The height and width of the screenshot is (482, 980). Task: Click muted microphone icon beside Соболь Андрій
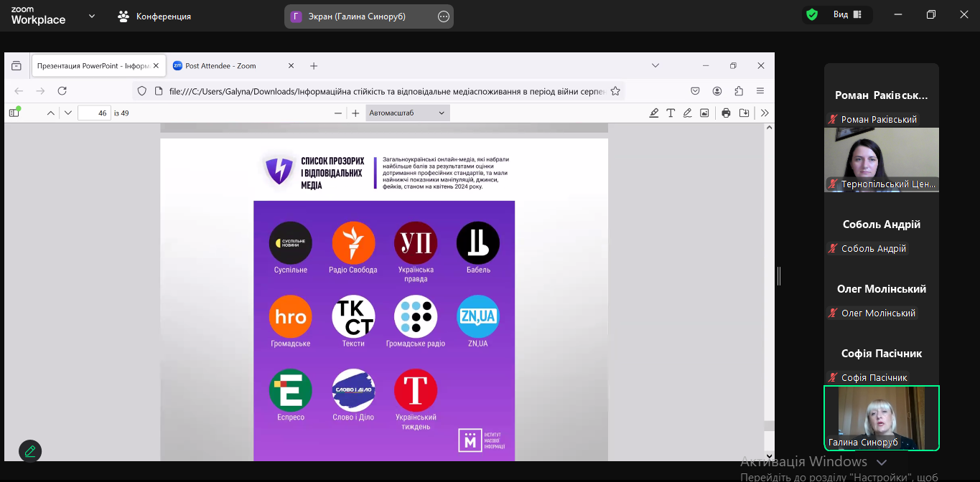coord(834,249)
